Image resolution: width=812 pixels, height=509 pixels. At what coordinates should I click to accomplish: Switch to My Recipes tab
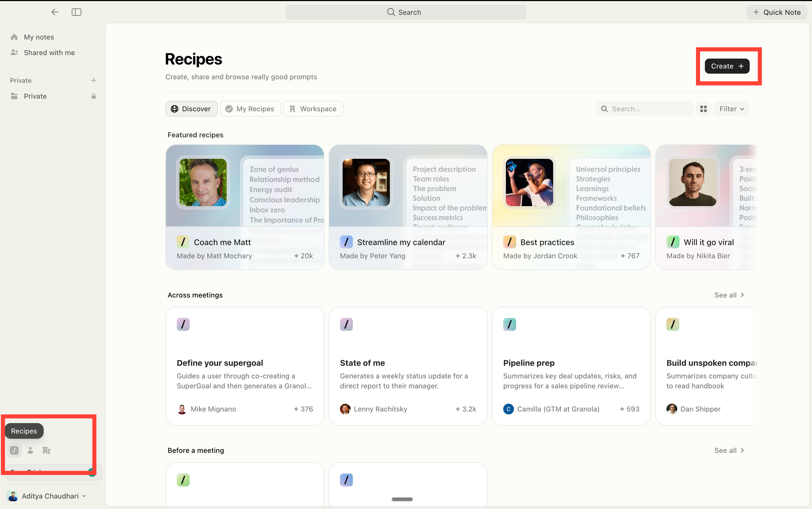250,109
